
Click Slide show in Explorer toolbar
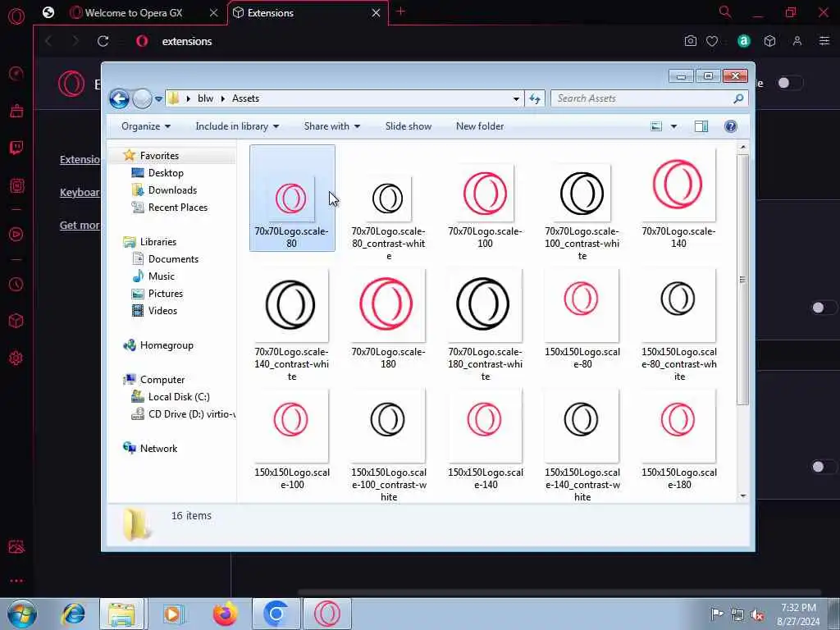point(409,126)
